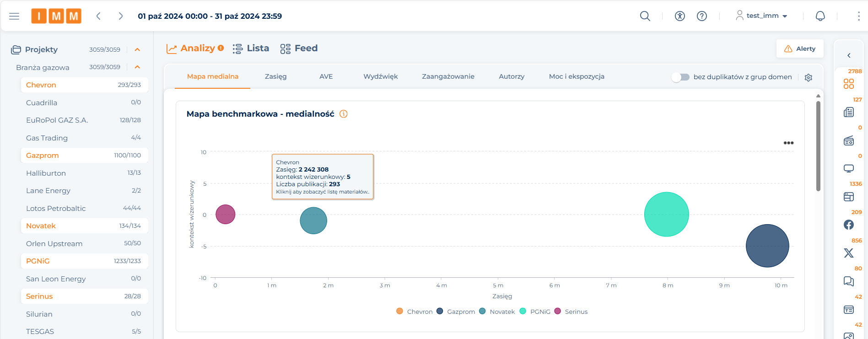Go to previous date range arrow
This screenshot has height=339, width=868.
pyautogui.click(x=98, y=16)
